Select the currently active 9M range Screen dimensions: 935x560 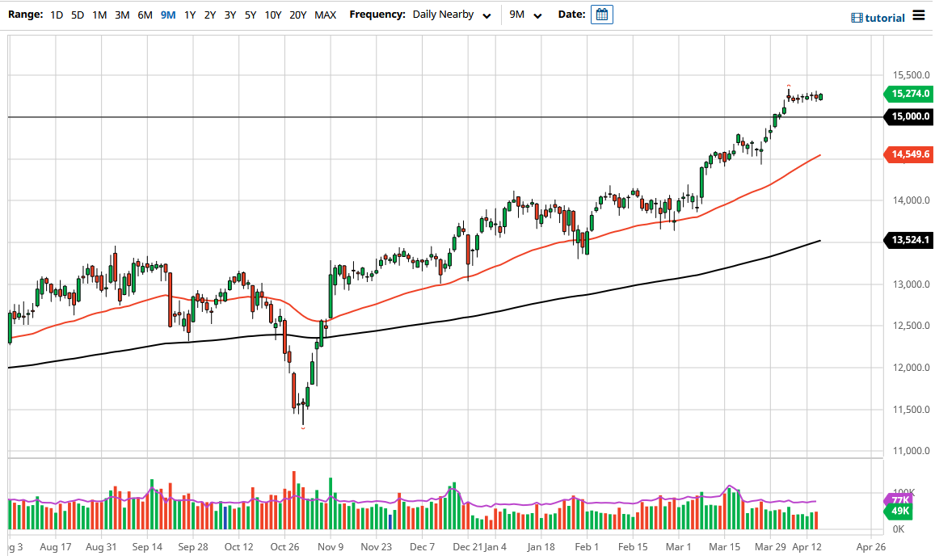click(167, 15)
